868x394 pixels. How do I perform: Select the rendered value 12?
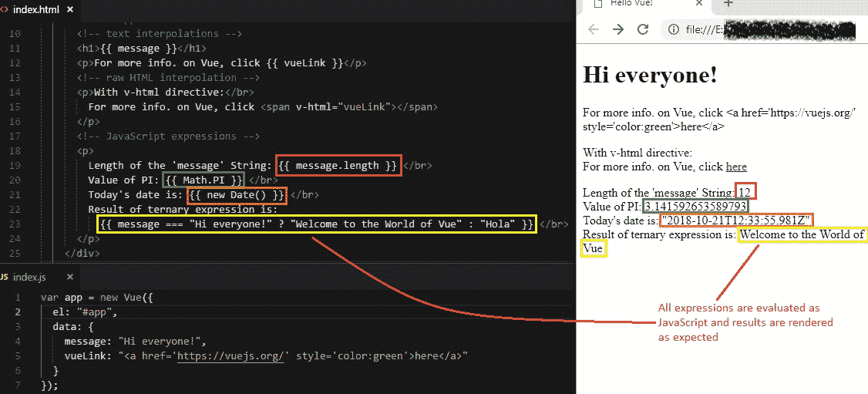(745, 192)
